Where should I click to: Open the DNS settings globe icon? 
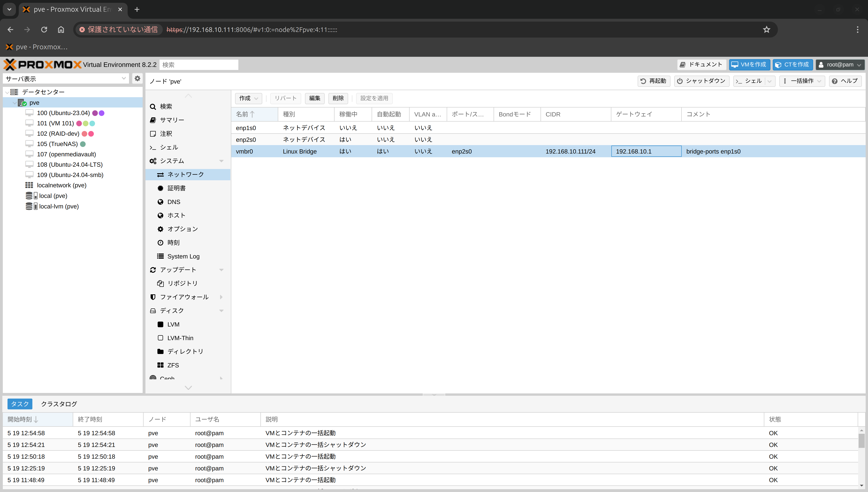coord(160,202)
